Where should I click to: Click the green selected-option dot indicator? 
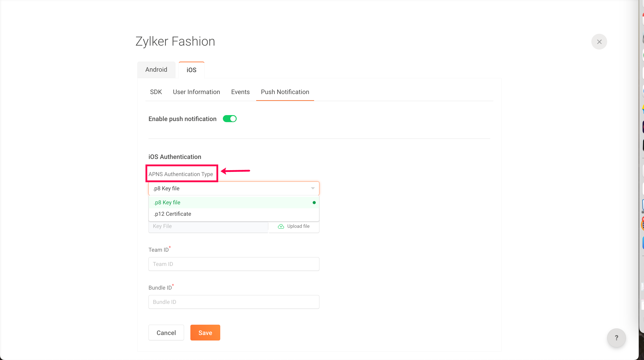[x=314, y=203]
